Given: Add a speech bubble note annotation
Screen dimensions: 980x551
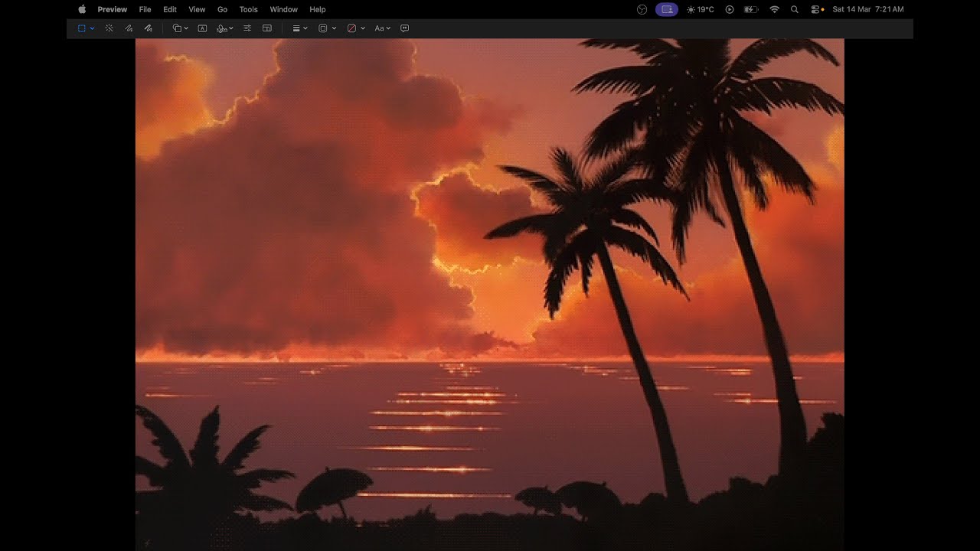Looking at the screenshot, I should pos(405,28).
